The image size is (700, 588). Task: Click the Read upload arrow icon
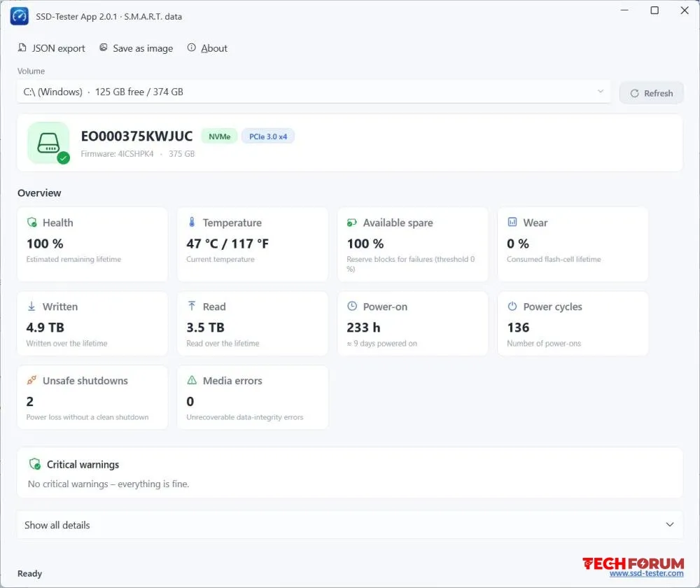tap(192, 306)
